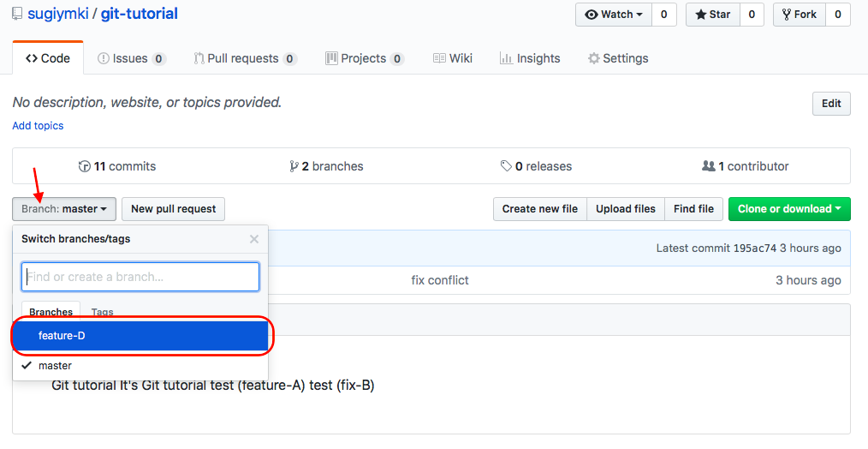Click the contributors people icon

coord(708,166)
